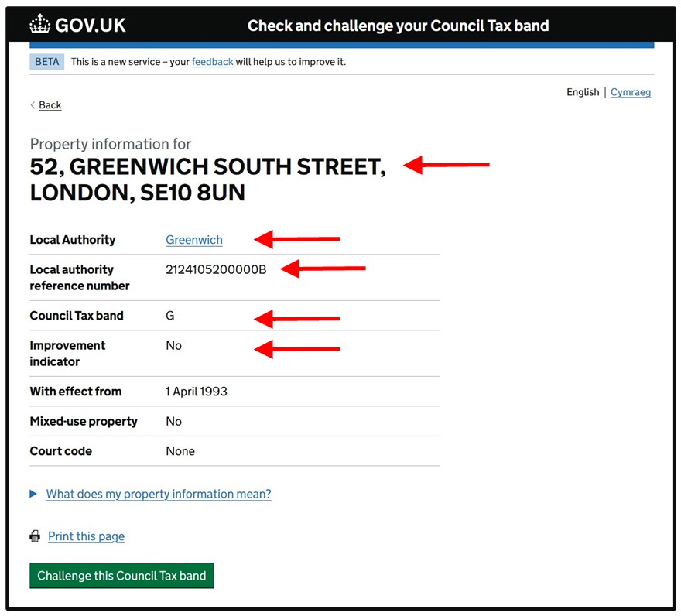Viewport: 681px width, 616px height.
Task: Click the red arrow next to Council Tax band G
Action: (x=297, y=317)
